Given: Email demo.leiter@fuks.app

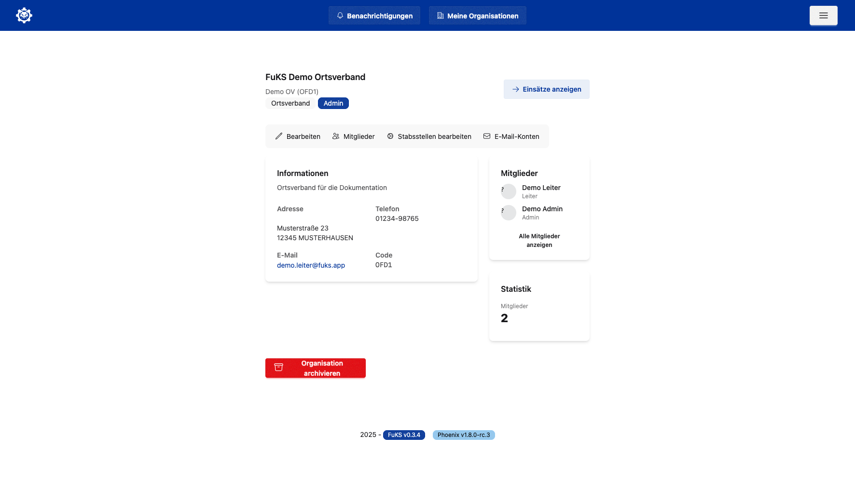Looking at the screenshot, I should point(311,265).
